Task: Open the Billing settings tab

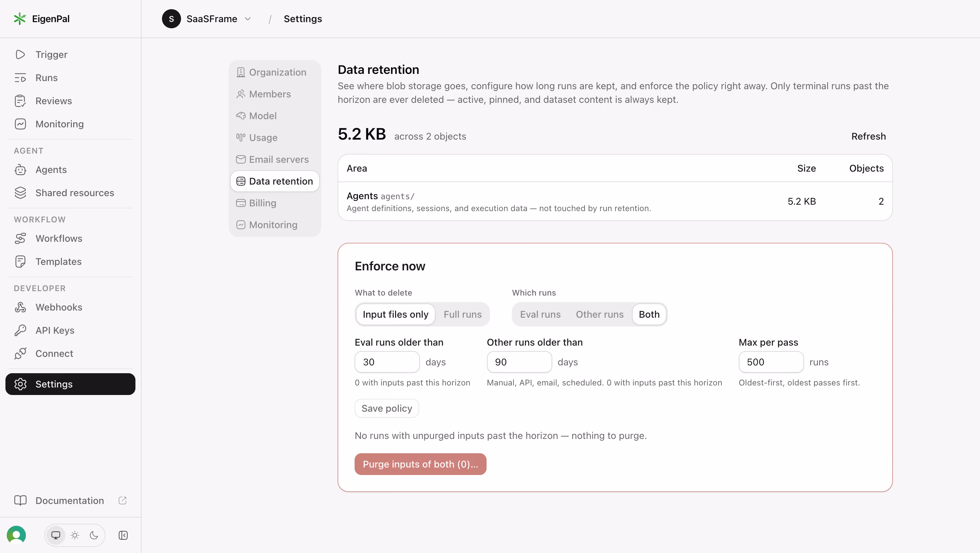Action: coord(275,203)
